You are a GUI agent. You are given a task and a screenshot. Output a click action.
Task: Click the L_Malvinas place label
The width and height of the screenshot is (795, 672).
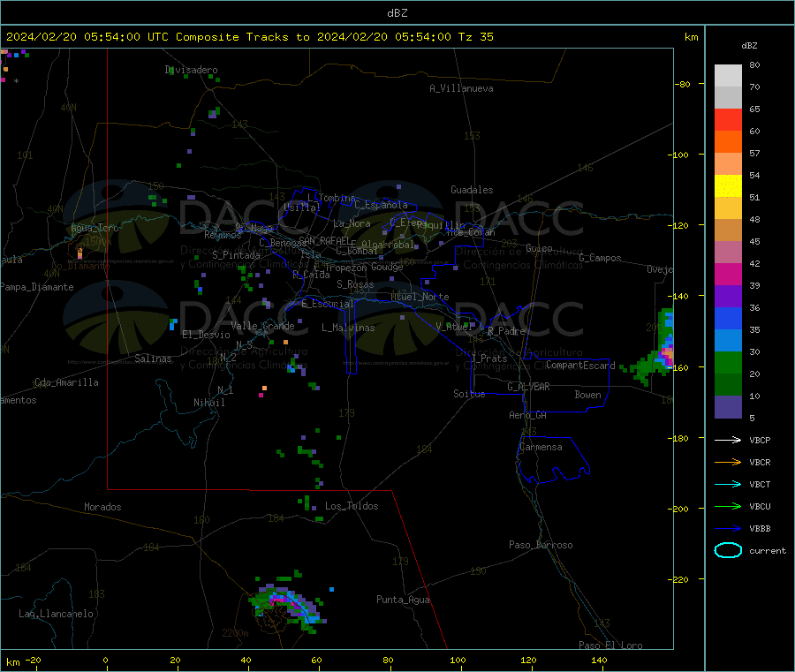click(348, 328)
